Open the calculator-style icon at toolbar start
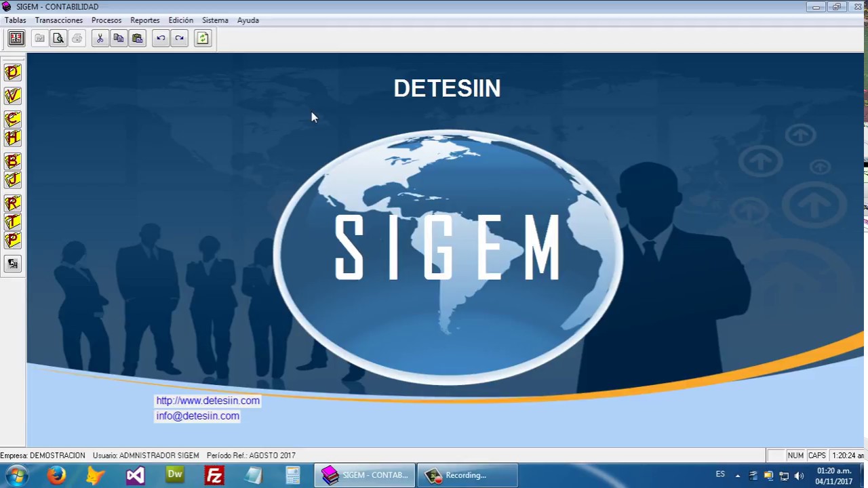 tap(16, 39)
